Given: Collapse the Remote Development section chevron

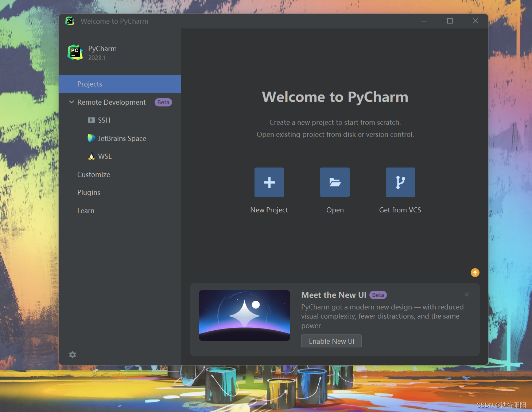Looking at the screenshot, I should (x=71, y=102).
